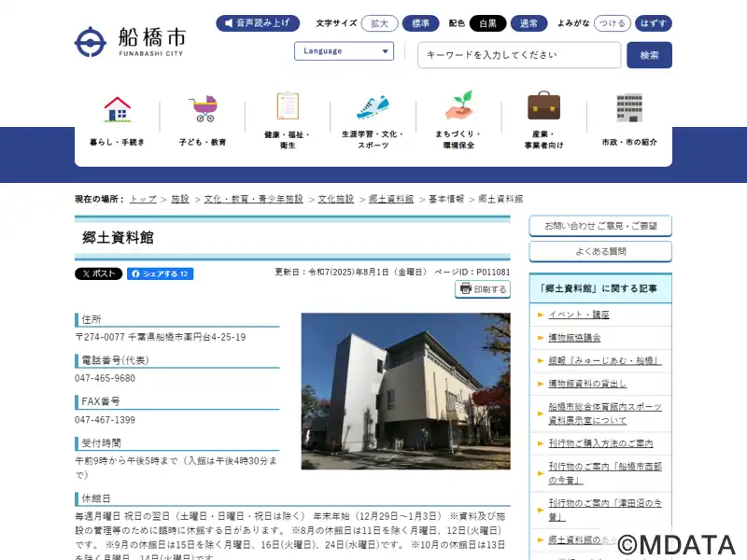Enable よみがな with つける
The height and width of the screenshot is (560, 747).
pyautogui.click(x=613, y=23)
